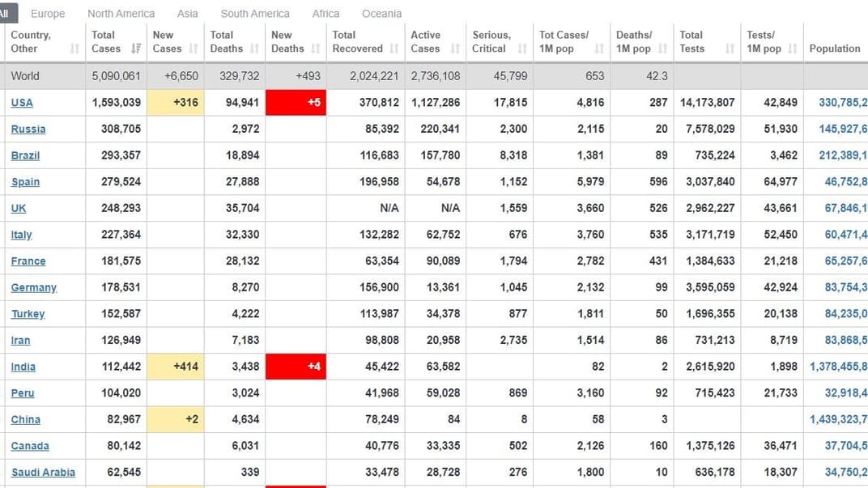
Task: Sort table by New Cases arrows
Action: pos(194,49)
